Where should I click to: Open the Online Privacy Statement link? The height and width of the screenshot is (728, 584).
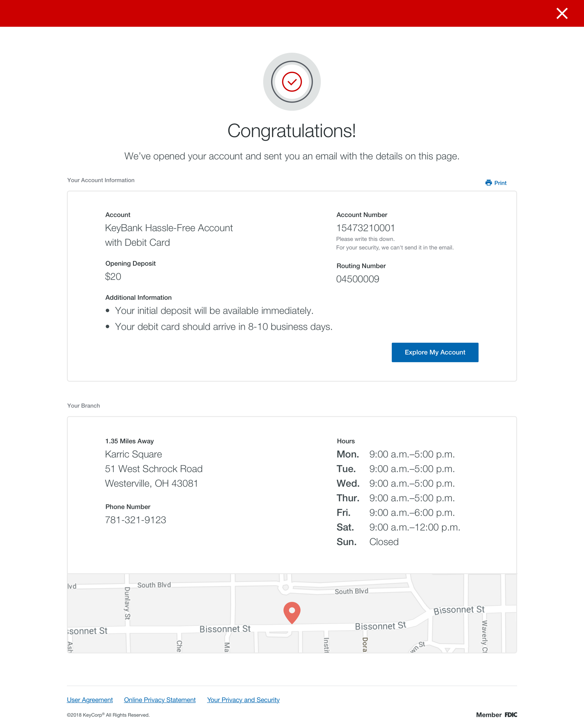click(160, 700)
